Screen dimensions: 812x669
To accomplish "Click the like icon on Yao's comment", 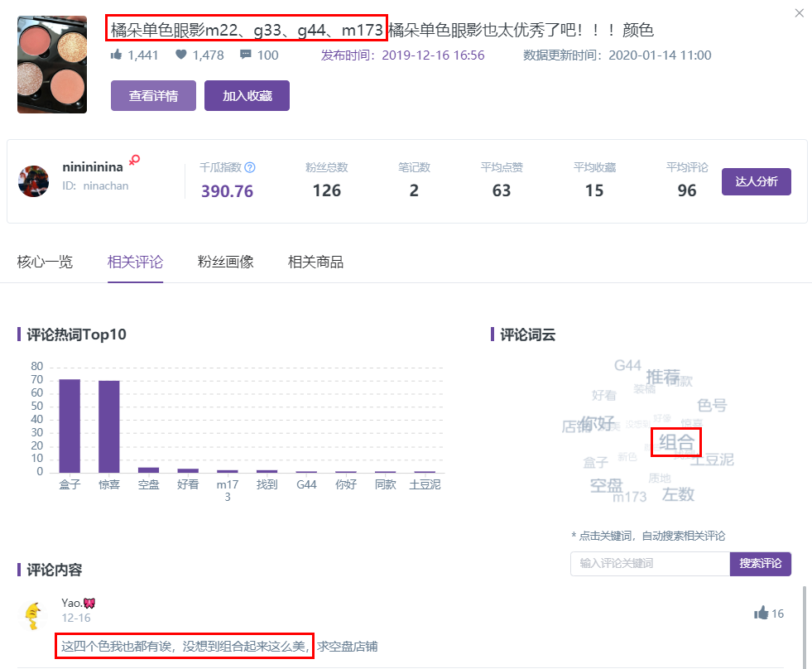I will point(761,614).
